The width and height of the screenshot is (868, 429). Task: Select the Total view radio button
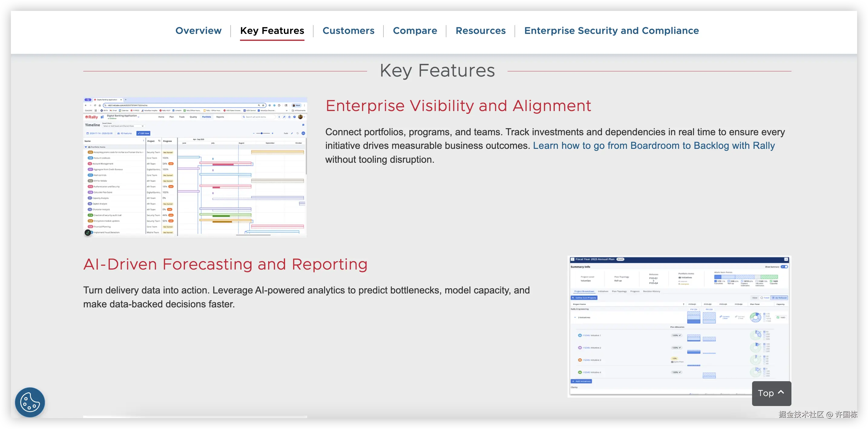pyautogui.click(x=762, y=298)
